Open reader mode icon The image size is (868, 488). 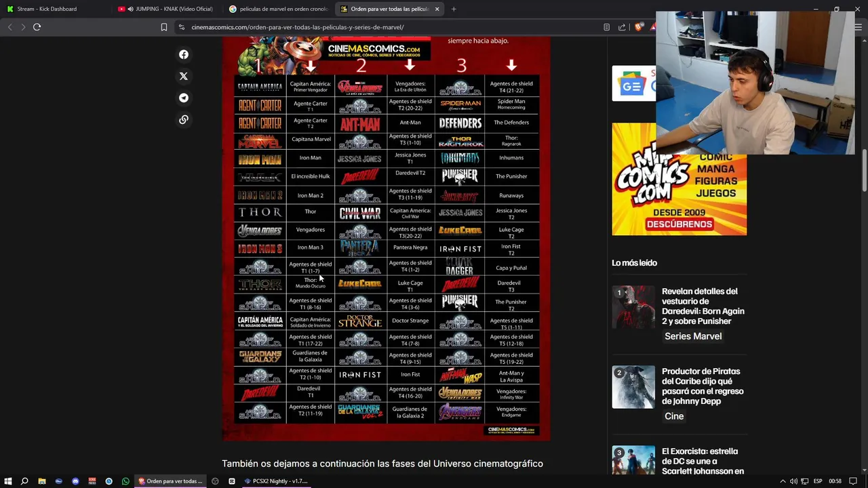point(606,27)
